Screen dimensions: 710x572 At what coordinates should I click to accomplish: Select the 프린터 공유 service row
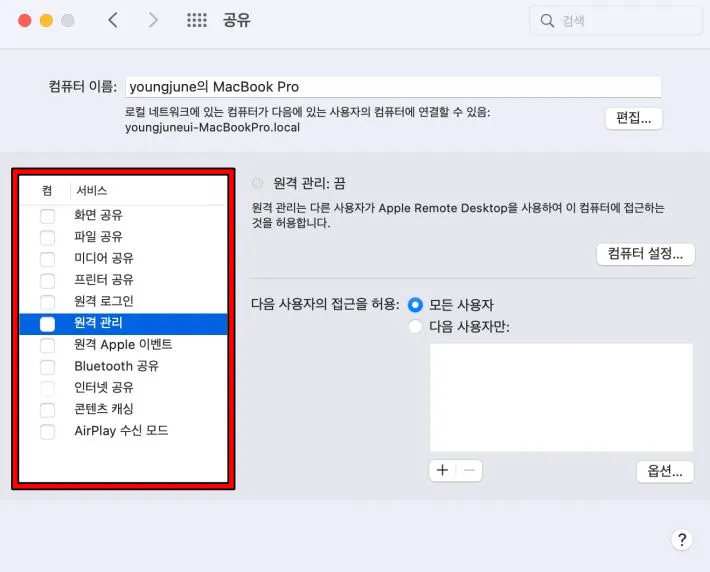123,280
